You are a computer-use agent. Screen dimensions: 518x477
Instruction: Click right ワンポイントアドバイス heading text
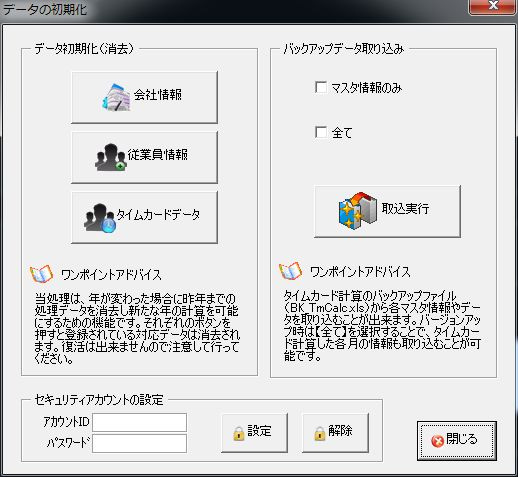[360, 272]
